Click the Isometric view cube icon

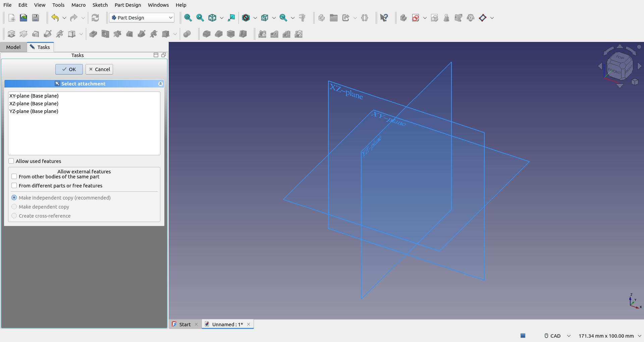pyautogui.click(x=212, y=18)
